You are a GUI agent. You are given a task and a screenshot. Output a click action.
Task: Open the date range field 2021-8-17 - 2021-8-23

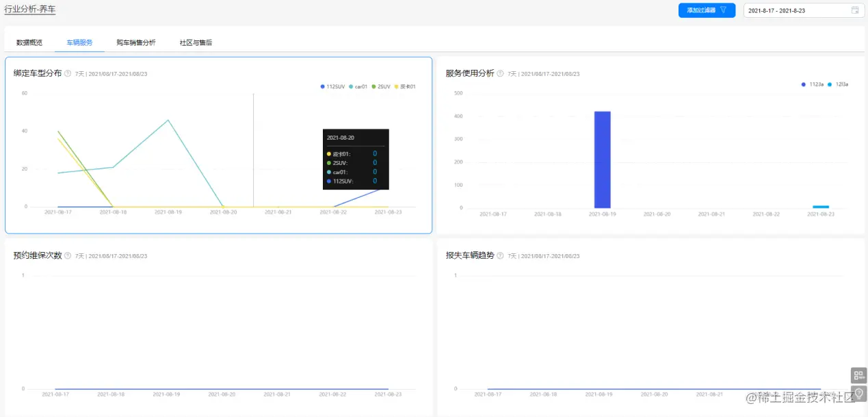(x=804, y=10)
